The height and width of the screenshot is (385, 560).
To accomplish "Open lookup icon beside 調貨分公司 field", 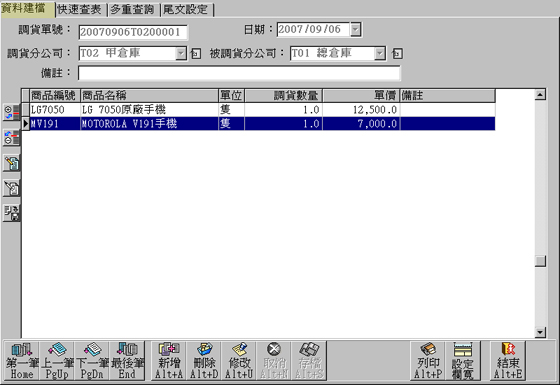I will [x=196, y=54].
